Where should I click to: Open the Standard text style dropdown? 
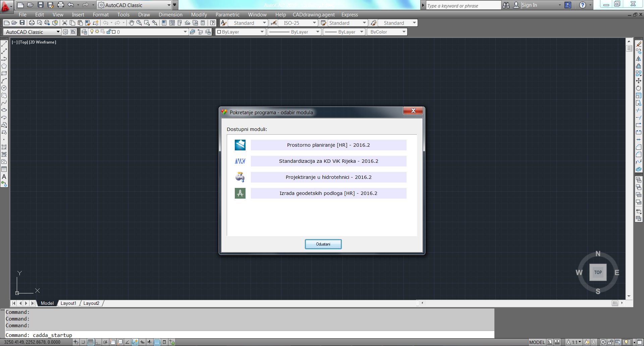click(x=248, y=23)
